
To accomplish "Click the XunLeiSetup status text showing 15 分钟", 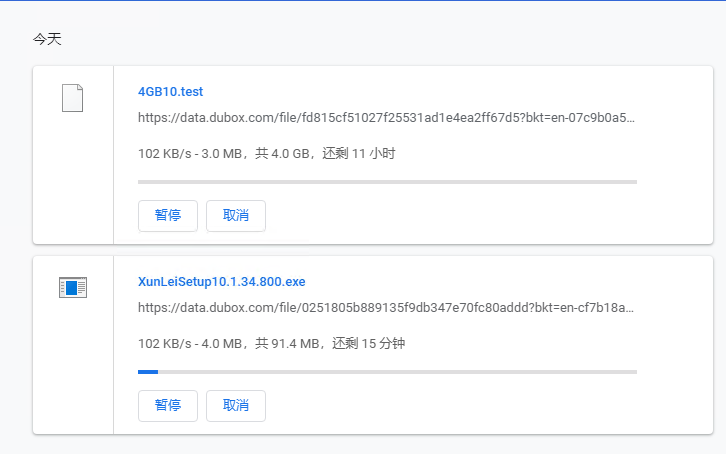I will click(271, 343).
